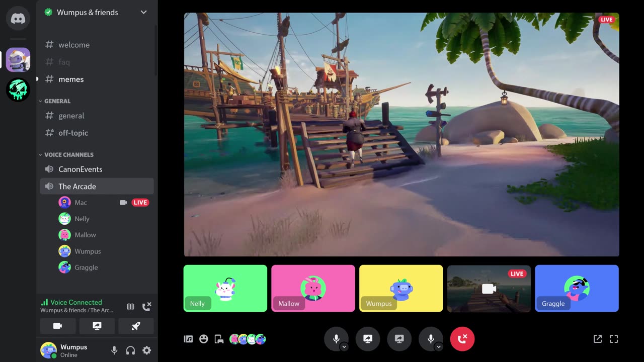Click Mac in voice member list
The height and width of the screenshot is (362, 644).
(80, 203)
